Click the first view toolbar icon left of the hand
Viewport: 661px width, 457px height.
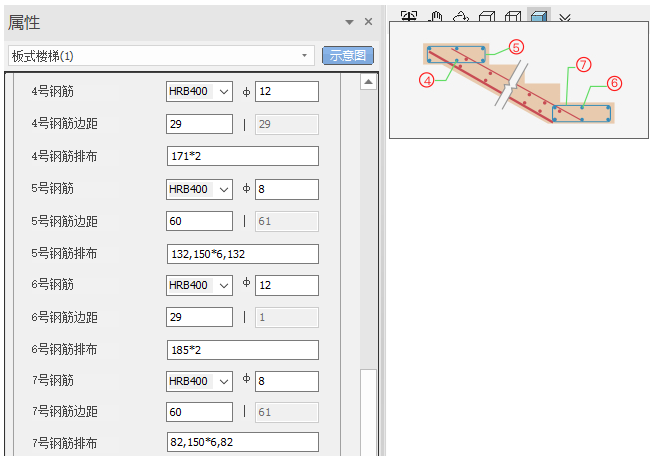(408, 16)
